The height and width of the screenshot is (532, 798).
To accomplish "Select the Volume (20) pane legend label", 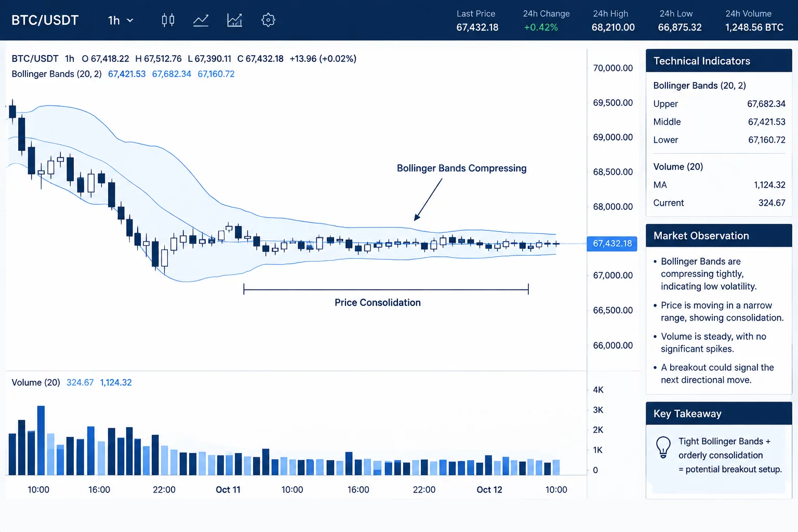I will (36, 382).
